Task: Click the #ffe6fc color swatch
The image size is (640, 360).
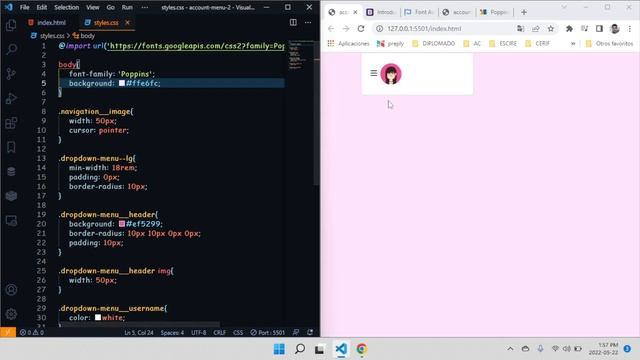Action: [122, 83]
